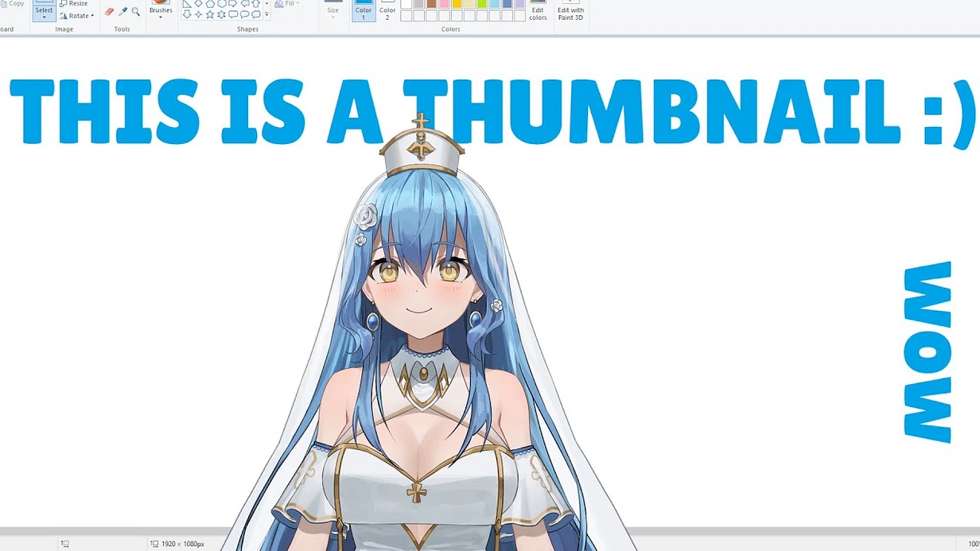Click Edit with Paint 3D
Image resolution: width=980 pixels, height=551 pixels.
570,10
